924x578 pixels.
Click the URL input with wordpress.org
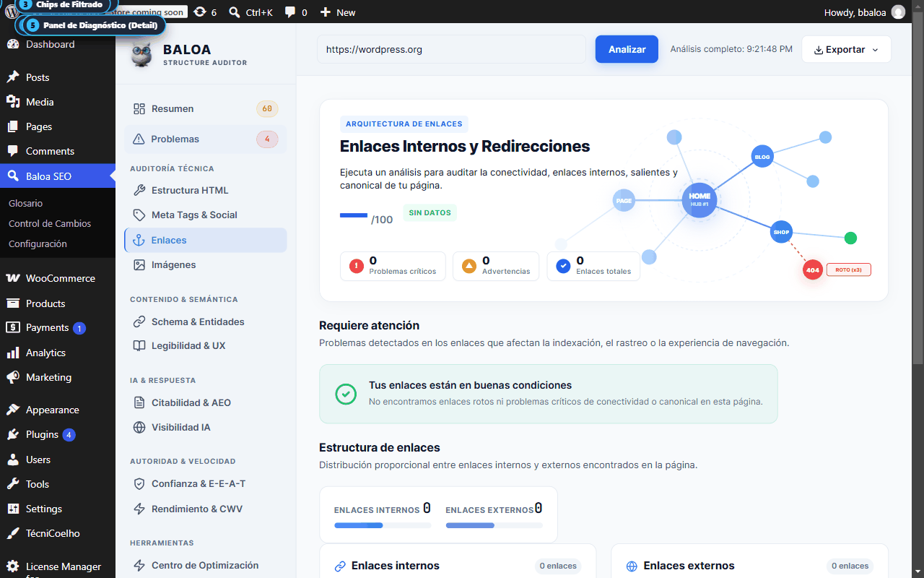click(451, 49)
